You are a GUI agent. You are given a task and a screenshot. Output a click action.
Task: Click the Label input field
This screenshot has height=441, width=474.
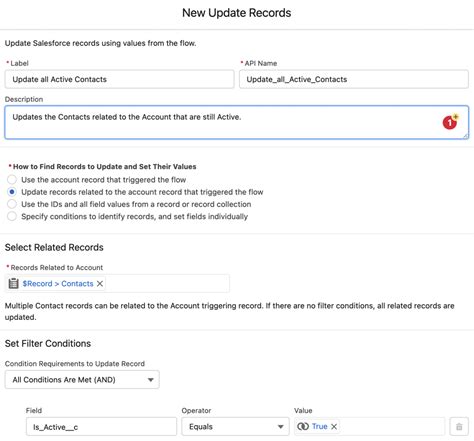click(x=119, y=79)
